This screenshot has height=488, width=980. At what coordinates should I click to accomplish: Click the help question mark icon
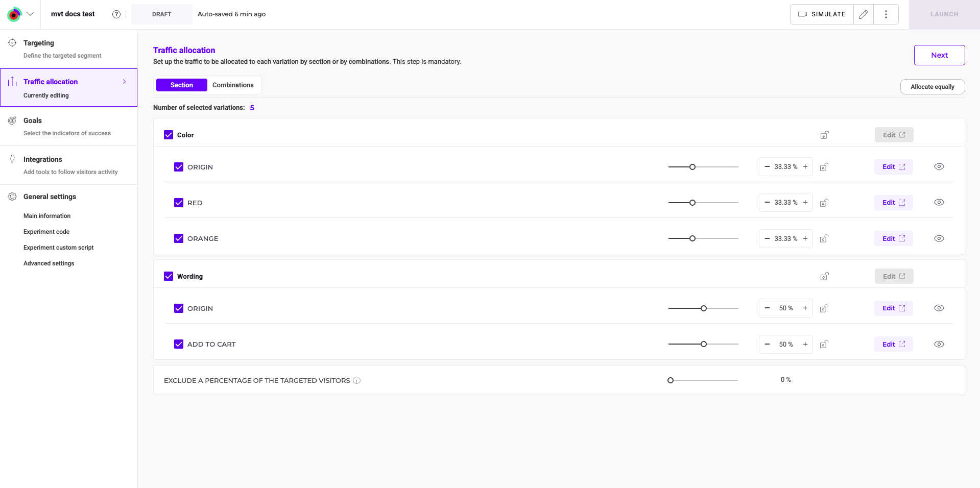click(x=116, y=14)
